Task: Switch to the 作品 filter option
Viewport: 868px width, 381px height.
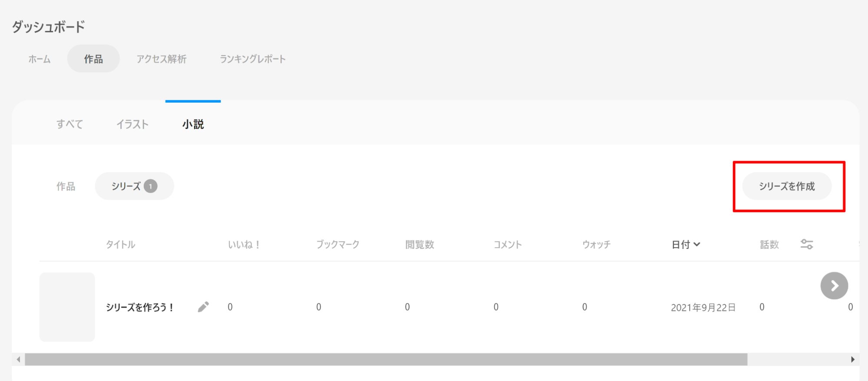Action: click(66, 186)
